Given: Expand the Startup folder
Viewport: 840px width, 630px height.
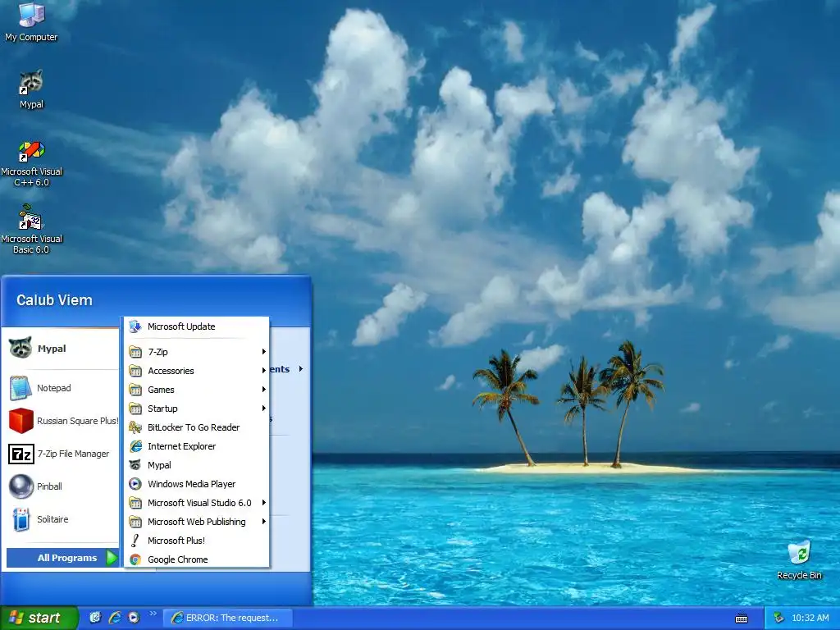Looking at the screenshot, I should click(197, 409).
